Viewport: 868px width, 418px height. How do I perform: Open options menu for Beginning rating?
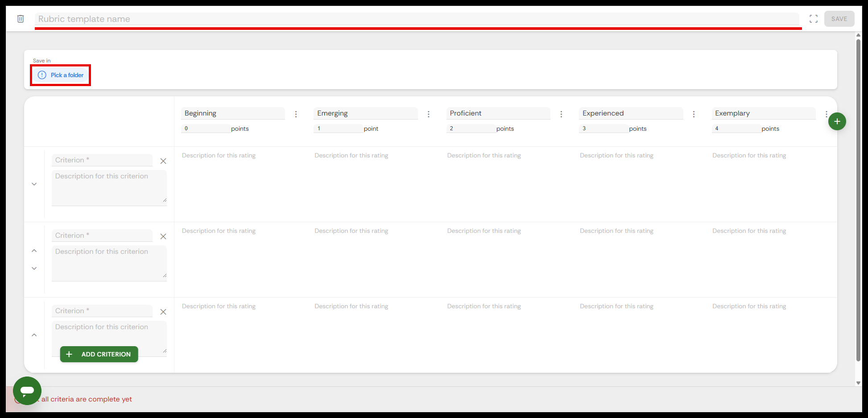coord(296,114)
